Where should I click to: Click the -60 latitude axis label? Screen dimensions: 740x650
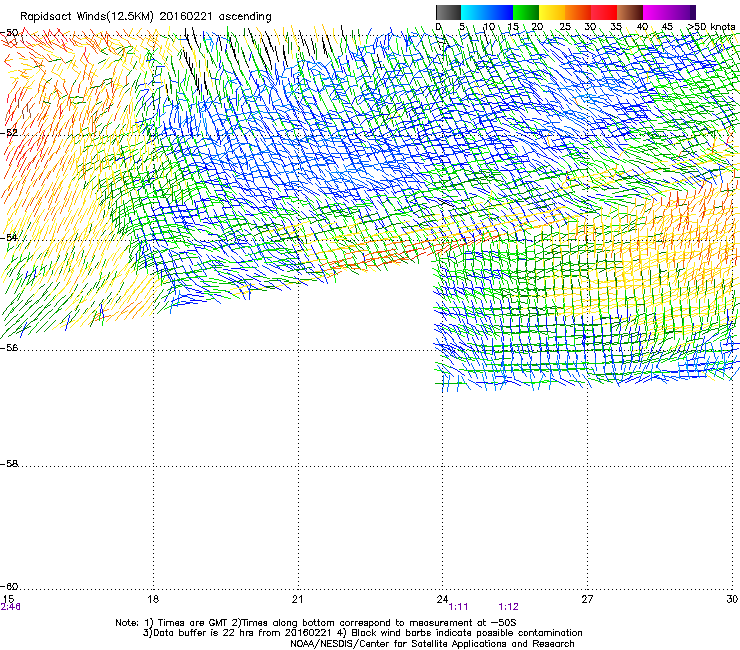click(9, 587)
